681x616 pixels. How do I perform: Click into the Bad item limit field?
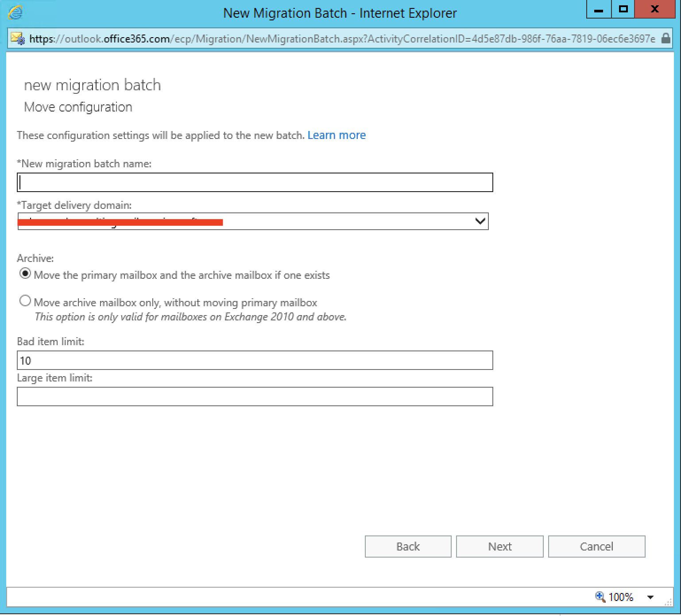coord(255,360)
